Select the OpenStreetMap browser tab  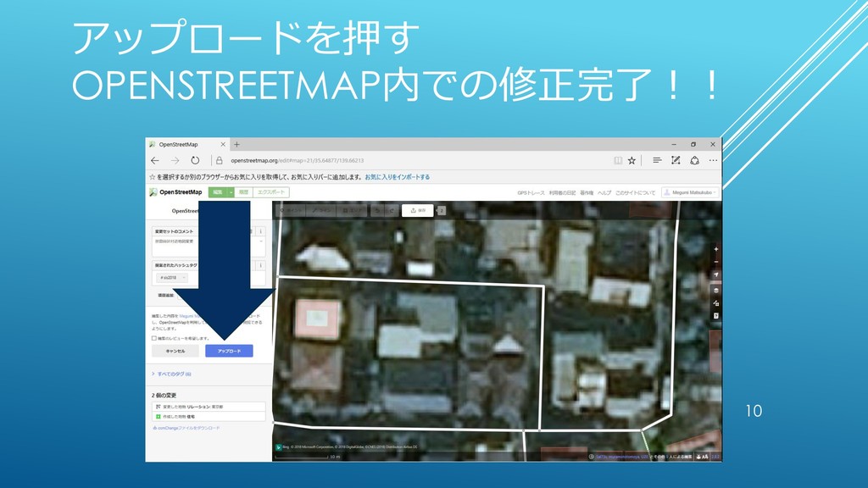[187, 144]
